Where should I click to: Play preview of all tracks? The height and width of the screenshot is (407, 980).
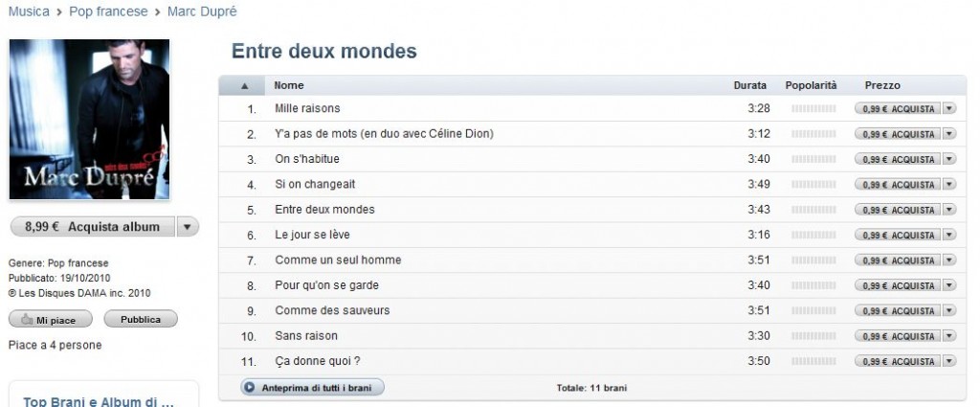313,388
